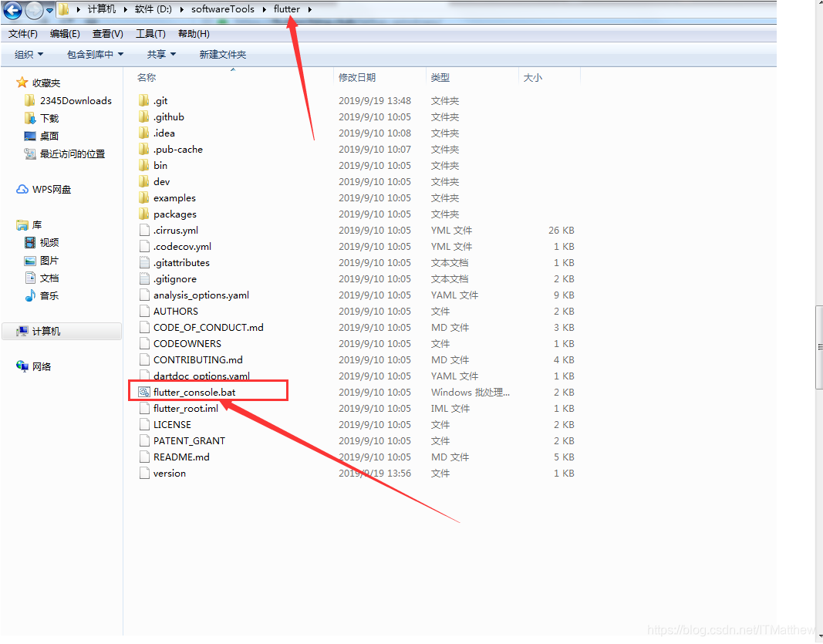Select the .cirrus.yml file name
Image resolution: width=823 pixels, height=644 pixels.
click(176, 231)
